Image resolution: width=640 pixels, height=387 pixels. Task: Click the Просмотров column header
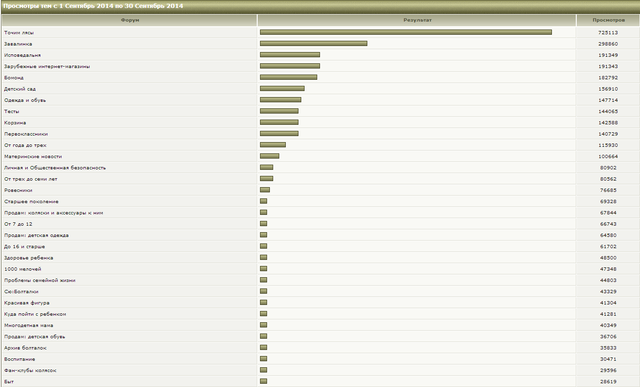(x=608, y=20)
